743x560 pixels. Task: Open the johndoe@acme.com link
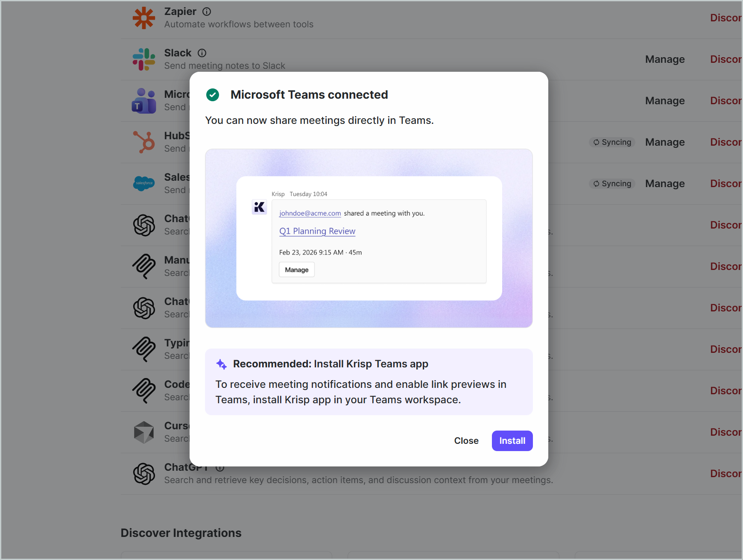click(310, 213)
